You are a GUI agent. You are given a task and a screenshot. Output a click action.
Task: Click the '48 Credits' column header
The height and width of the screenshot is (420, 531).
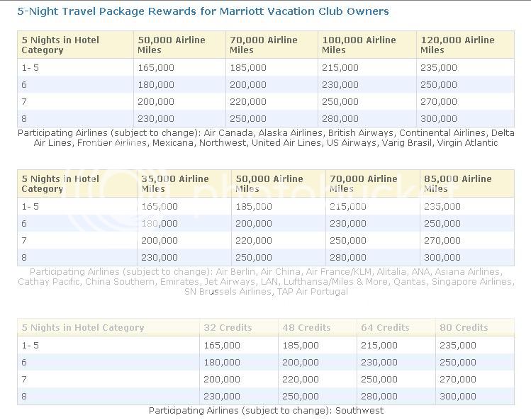pyautogui.click(x=306, y=328)
